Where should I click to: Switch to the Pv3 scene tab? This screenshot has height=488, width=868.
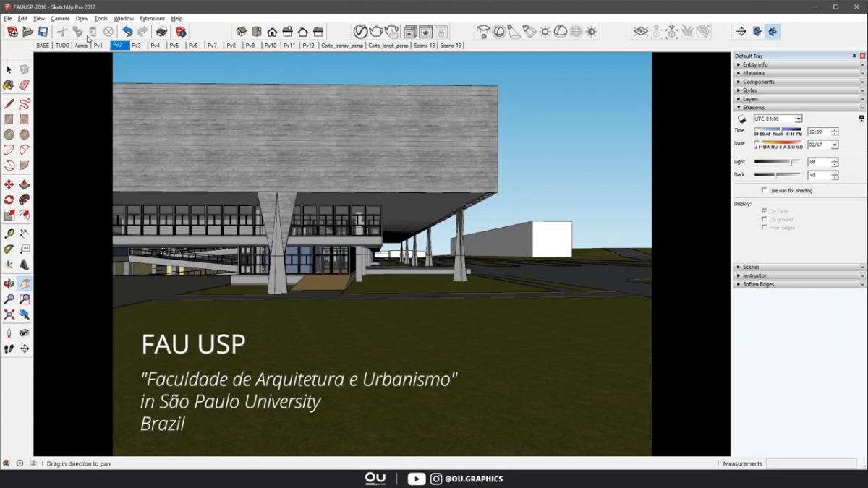pyautogui.click(x=137, y=46)
